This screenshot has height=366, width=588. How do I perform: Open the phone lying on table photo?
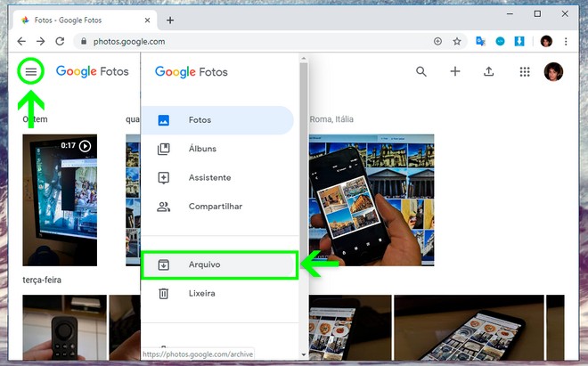coord(469,328)
